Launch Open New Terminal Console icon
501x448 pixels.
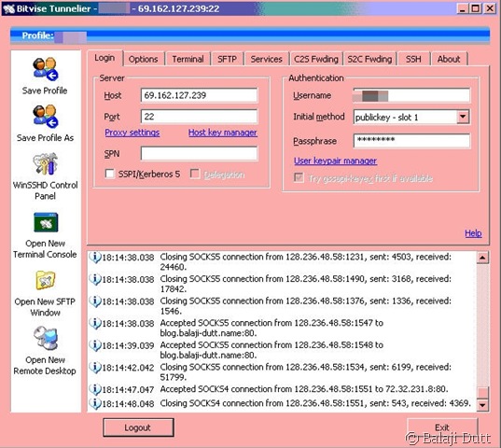(x=46, y=222)
